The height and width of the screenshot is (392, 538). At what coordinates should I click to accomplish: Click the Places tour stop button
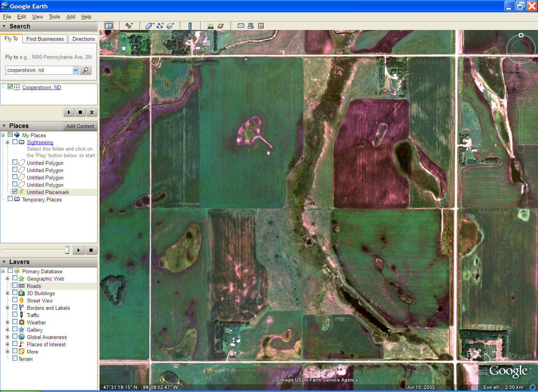[x=91, y=250]
